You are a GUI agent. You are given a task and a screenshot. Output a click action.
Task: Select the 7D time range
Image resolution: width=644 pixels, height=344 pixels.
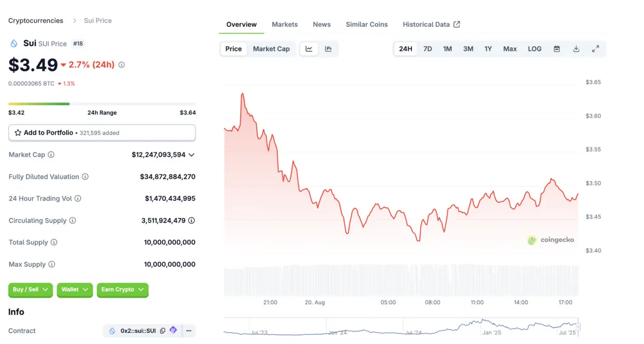pos(428,49)
